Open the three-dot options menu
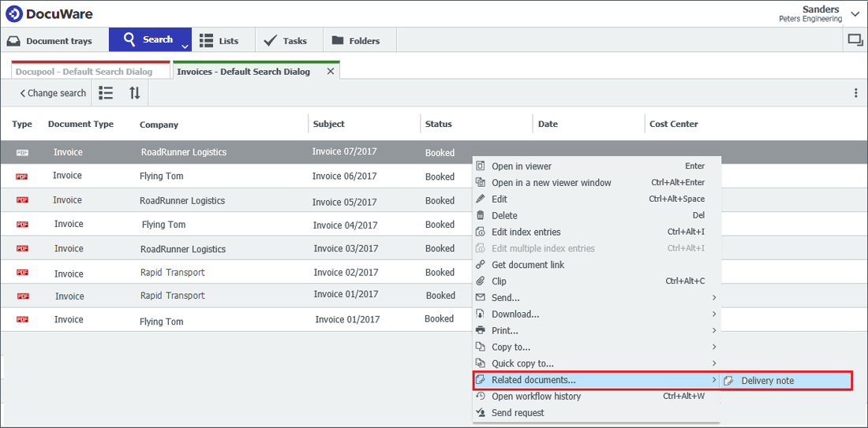 point(855,93)
